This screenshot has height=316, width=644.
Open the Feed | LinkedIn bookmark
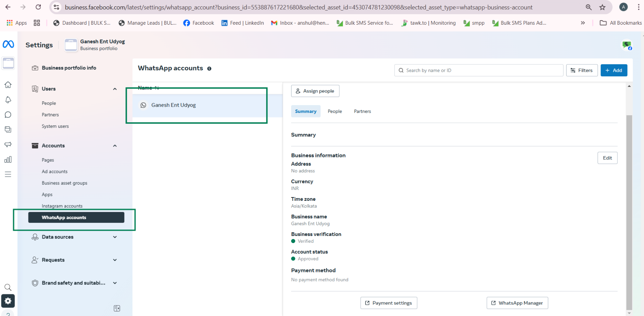click(x=242, y=23)
